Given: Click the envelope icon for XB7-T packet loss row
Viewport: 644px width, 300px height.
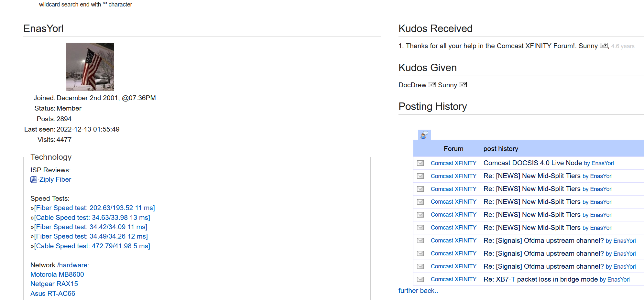Looking at the screenshot, I should 420,279.
